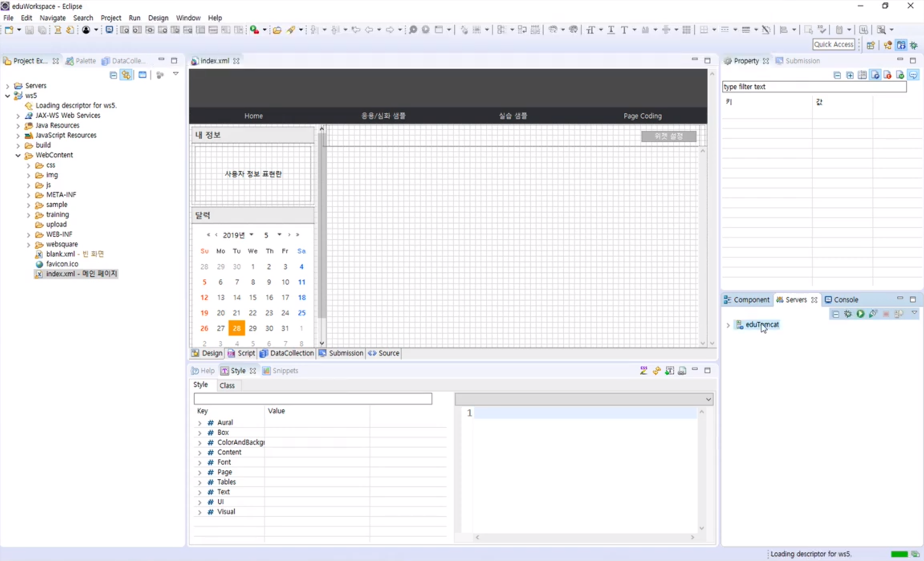Click the 위젯 설정 button

pyautogui.click(x=668, y=136)
